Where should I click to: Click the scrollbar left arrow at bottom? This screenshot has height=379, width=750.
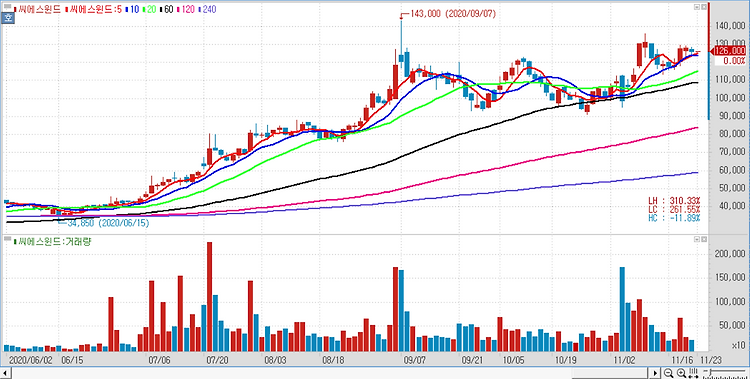coord(5,373)
